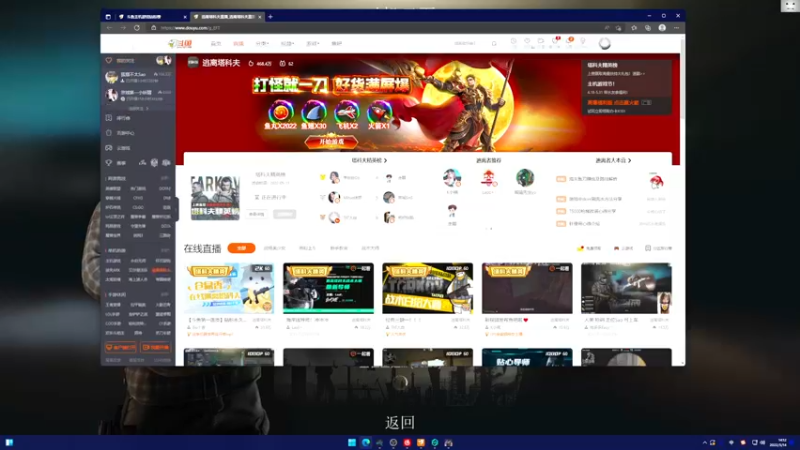This screenshot has width=800, height=450.
Task: Open the 逃离者人本台 link
Action: pyautogui.click(x=613, y=160)
